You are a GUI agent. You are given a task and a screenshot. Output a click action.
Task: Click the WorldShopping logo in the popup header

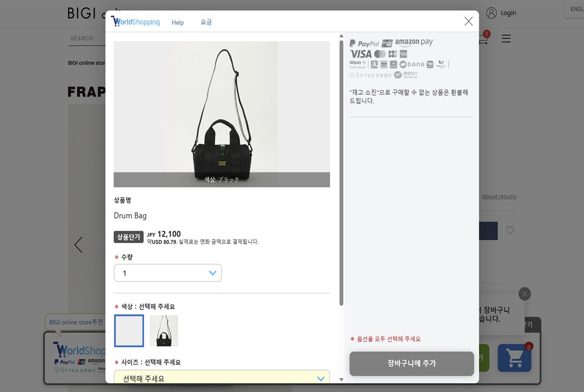tap(135, 22)
